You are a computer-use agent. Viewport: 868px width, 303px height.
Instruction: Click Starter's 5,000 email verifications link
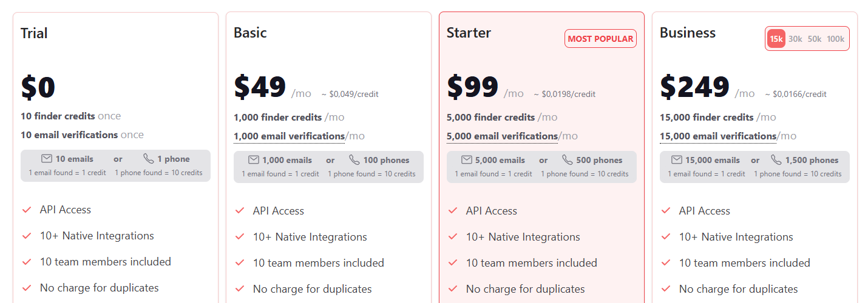click(x=502, y=136)
